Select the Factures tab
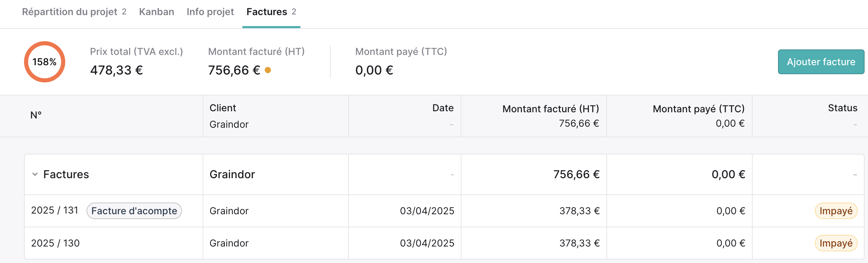Screen dimensions: 868x263 (x=271, y=12)
